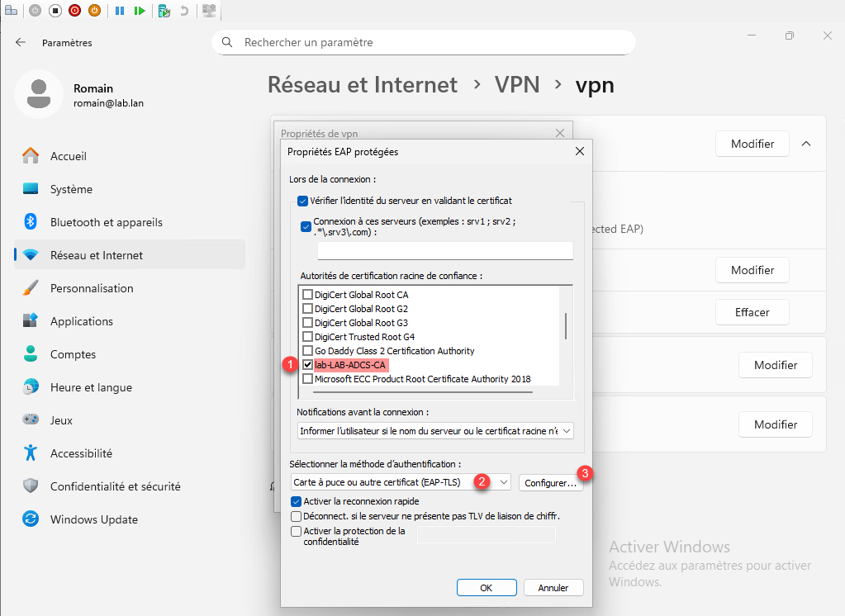Open Windows Update in the sidebar
Image resolution: width=845 pixels, height=616 pixels.
93,519
